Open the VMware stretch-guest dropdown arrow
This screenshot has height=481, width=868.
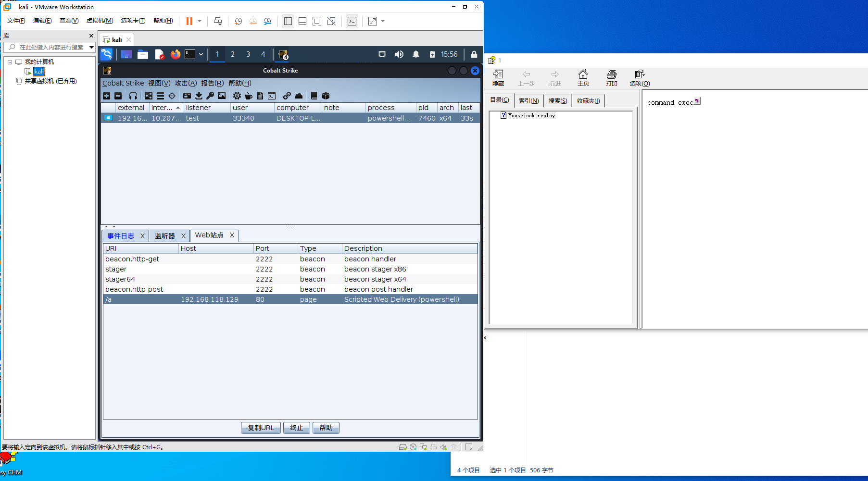[383, 21]
